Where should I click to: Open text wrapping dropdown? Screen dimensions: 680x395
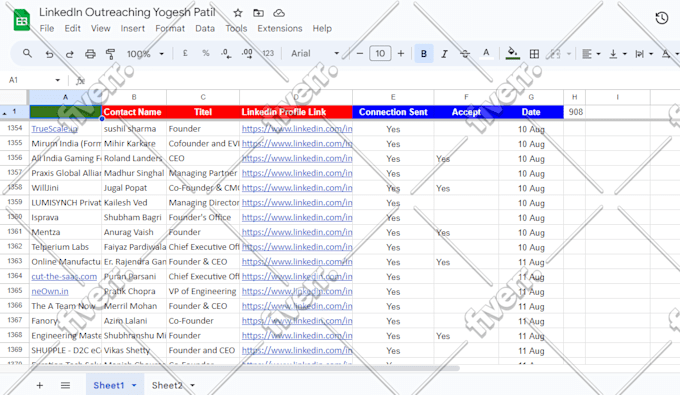tap(644, 54)
